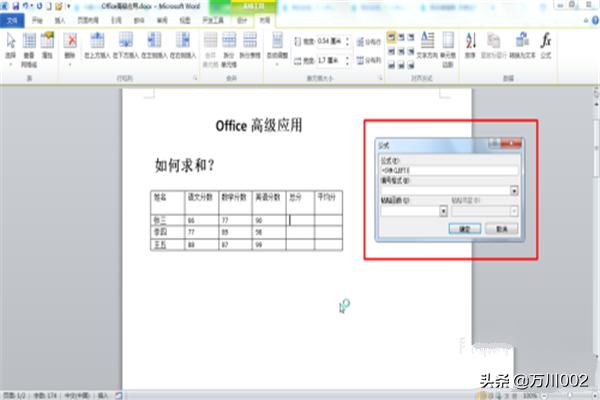Viewport: 600px width, 400px height.
Task: Select Align Center Left cell alignment
Action: pos(391,51)
